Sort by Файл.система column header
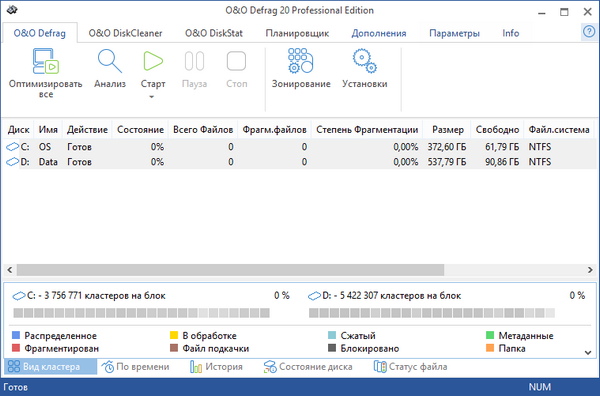The height and width of the screenshot is (396, 600). coord(559,130)
